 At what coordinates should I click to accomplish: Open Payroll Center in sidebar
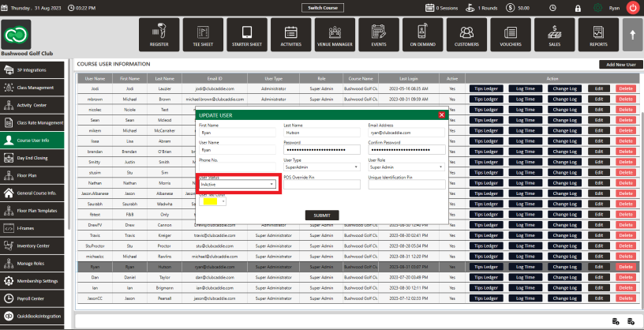32,298
